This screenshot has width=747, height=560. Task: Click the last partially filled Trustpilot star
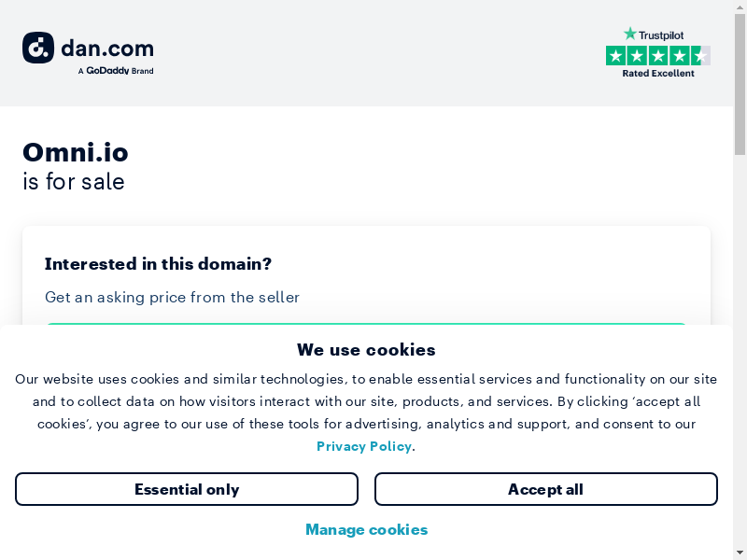coord(700,56)
